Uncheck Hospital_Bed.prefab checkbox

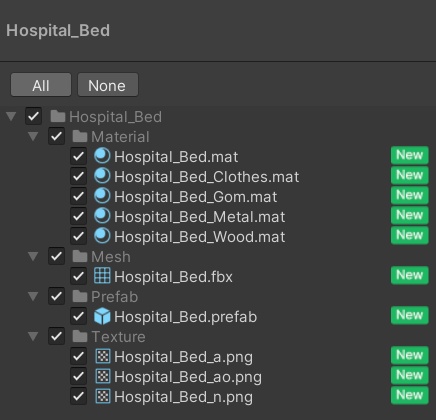tap(78, 316)
